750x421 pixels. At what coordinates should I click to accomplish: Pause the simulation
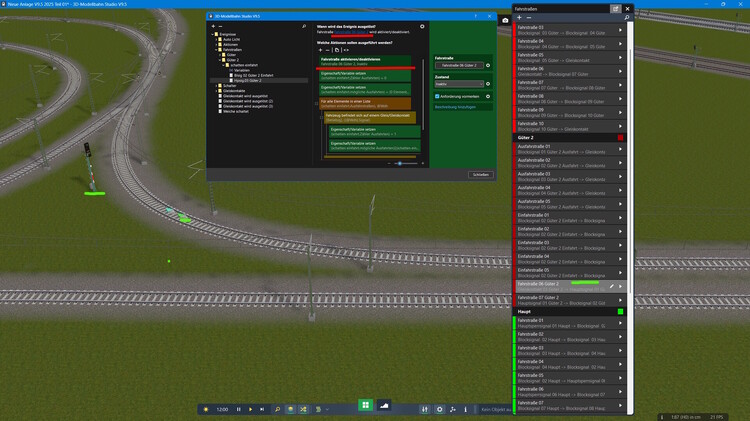click(x=239, y=410)
